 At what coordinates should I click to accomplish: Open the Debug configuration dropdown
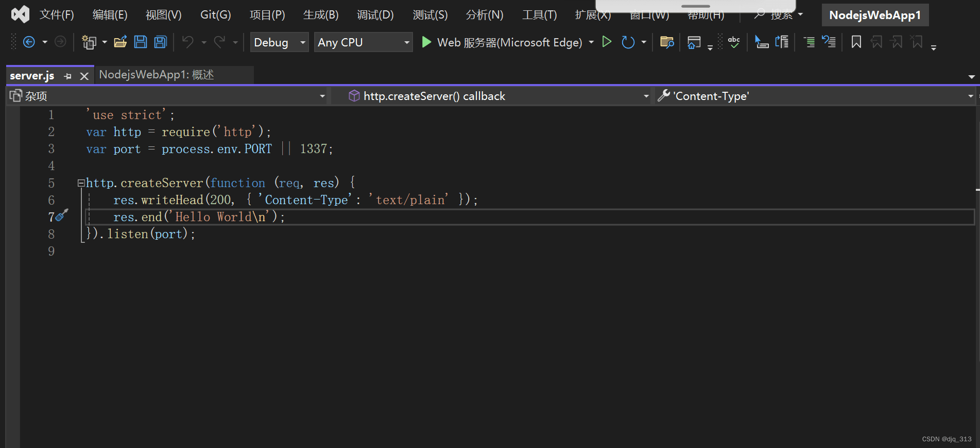280,42
